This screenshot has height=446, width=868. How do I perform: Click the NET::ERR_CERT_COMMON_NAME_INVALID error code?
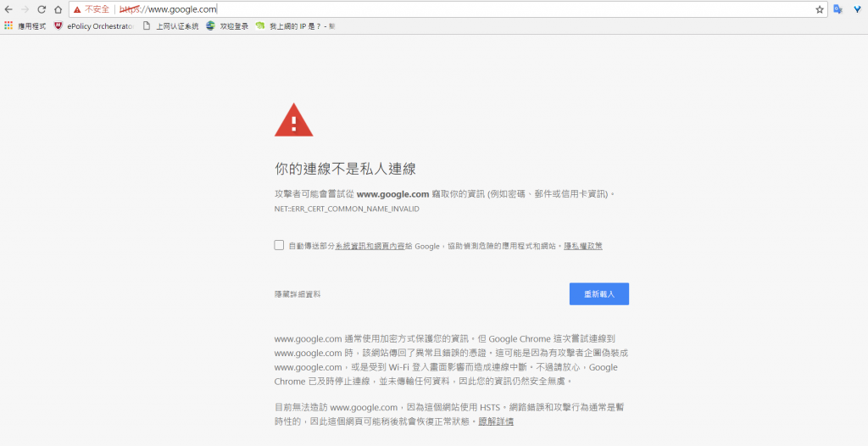tap(347, 209)
